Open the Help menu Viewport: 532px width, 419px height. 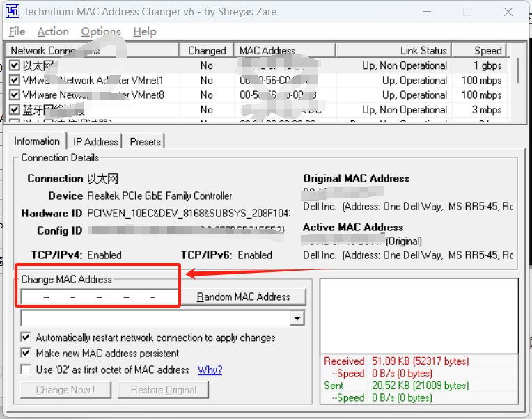(145, 31)
